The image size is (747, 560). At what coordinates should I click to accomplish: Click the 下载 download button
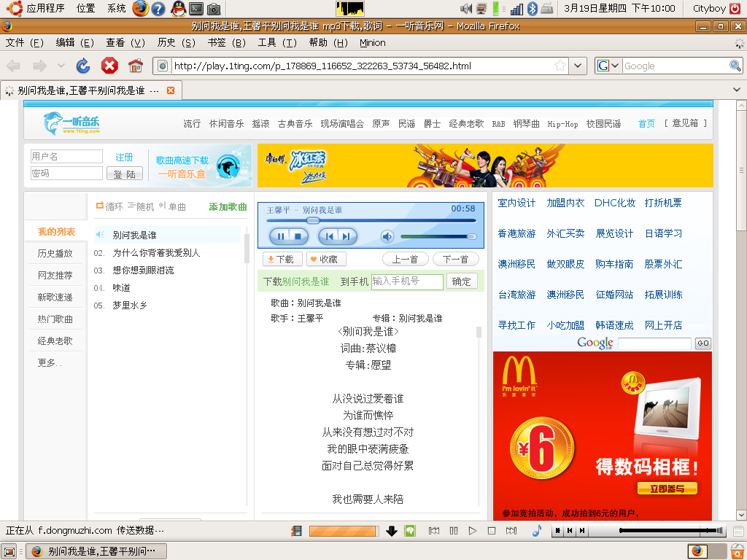click(282, 259)
